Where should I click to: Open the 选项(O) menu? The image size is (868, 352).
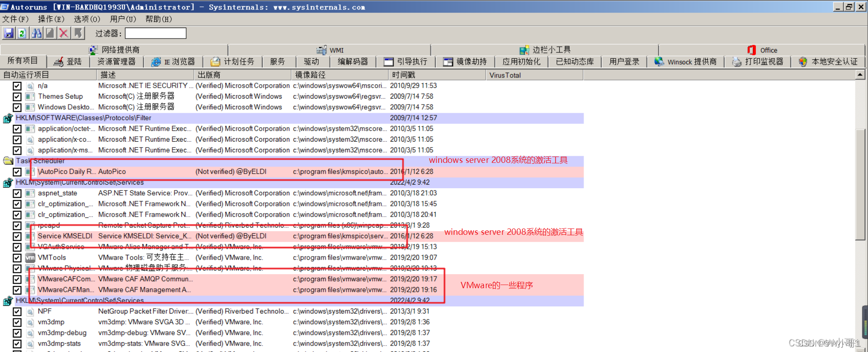pos(87,19)
